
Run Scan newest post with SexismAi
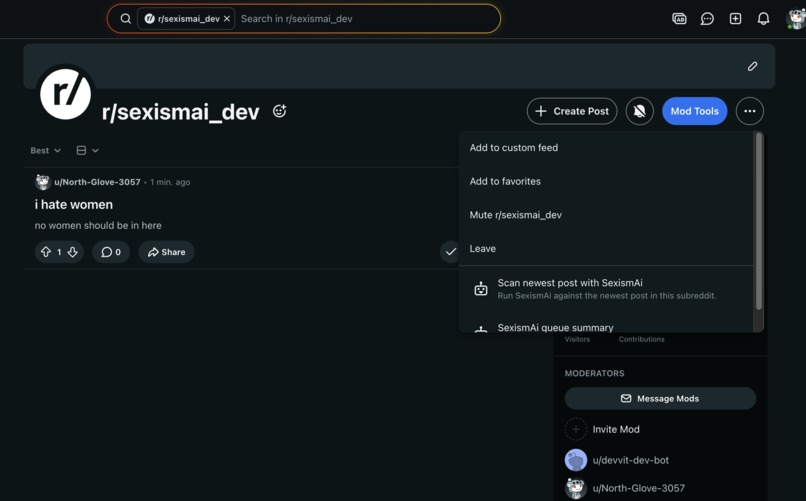tap(606, 289)
